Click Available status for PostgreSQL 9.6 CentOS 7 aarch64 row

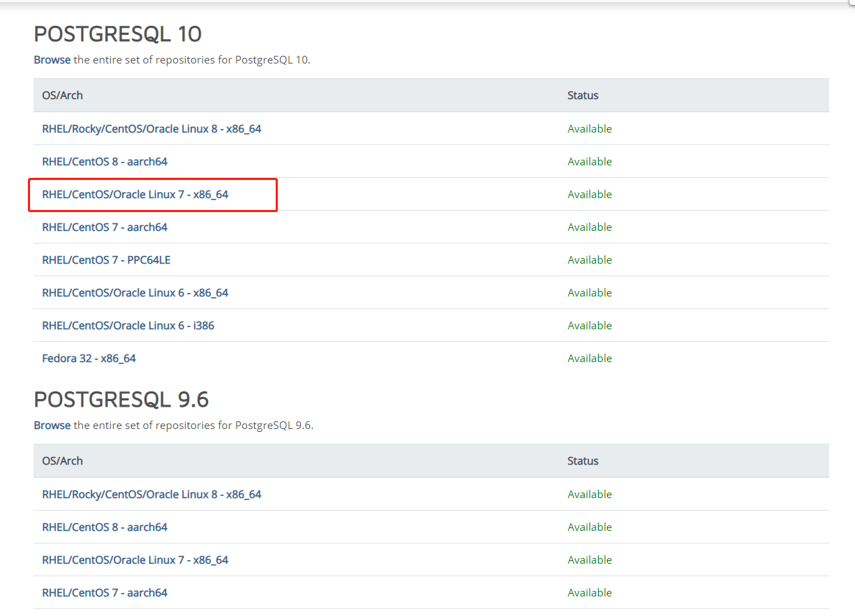pyautogui.click(x=590, y=593)
